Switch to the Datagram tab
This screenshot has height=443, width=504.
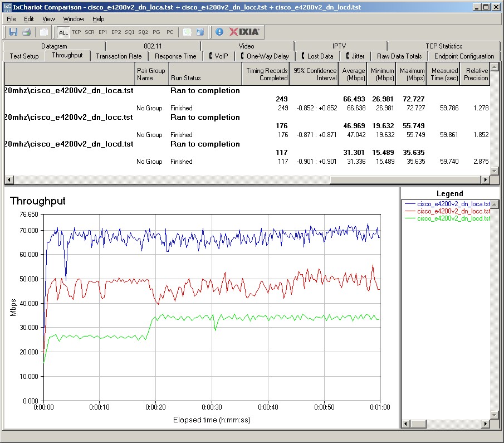[x=54, y=46]
